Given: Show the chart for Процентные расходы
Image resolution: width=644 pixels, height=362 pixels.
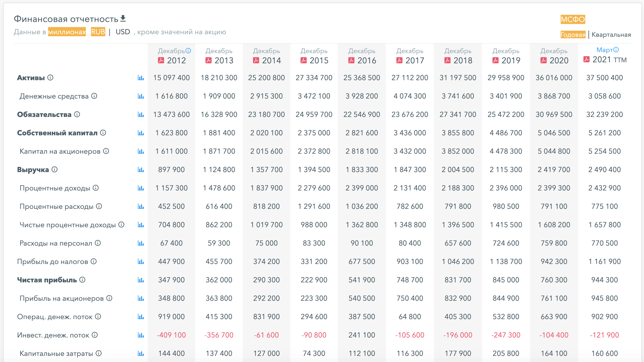Looking at the screenshot, I should [x=141, y=206].
